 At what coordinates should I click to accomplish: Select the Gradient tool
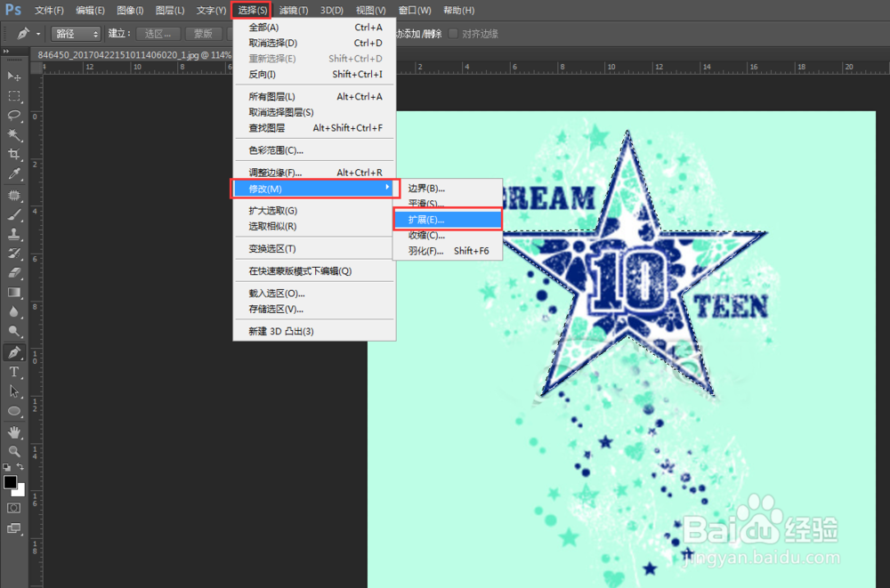pyautogui.click(x=13, y=293)
